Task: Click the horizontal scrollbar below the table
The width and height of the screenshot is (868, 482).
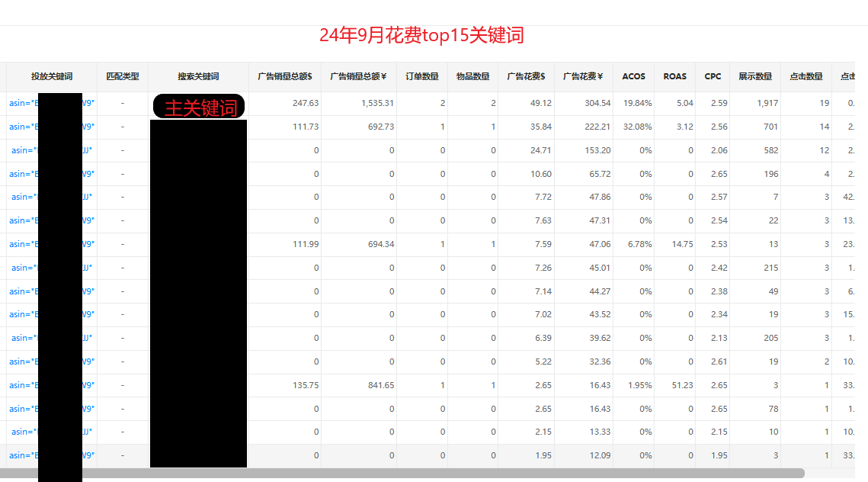Action: [x=402, y=473]
